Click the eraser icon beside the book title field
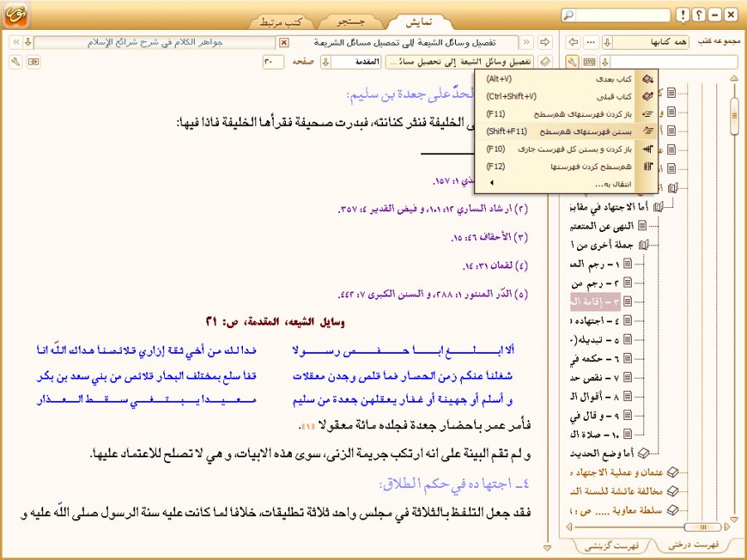Image resolution: width=747 pixels, height=560 pixels. pos(546,62)
